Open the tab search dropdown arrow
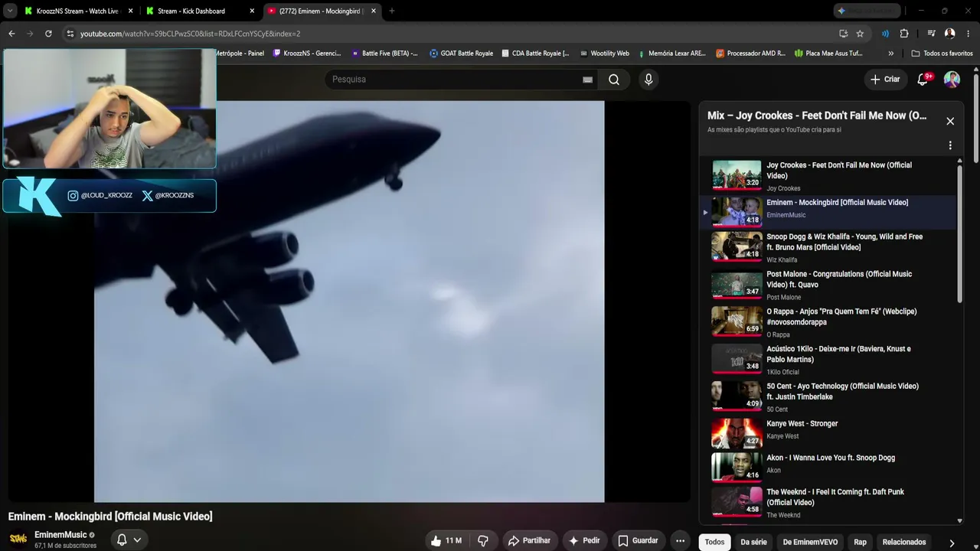 10,11
